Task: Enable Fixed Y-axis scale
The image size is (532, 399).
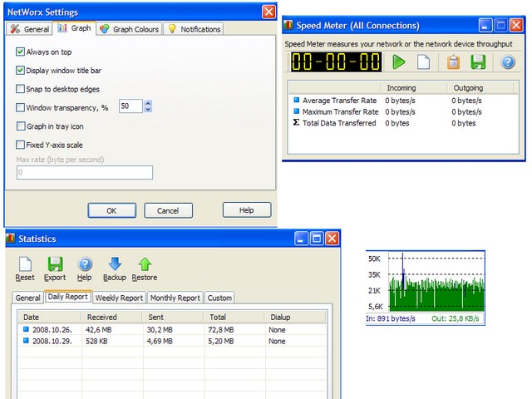Action: (x=20, y=145)
